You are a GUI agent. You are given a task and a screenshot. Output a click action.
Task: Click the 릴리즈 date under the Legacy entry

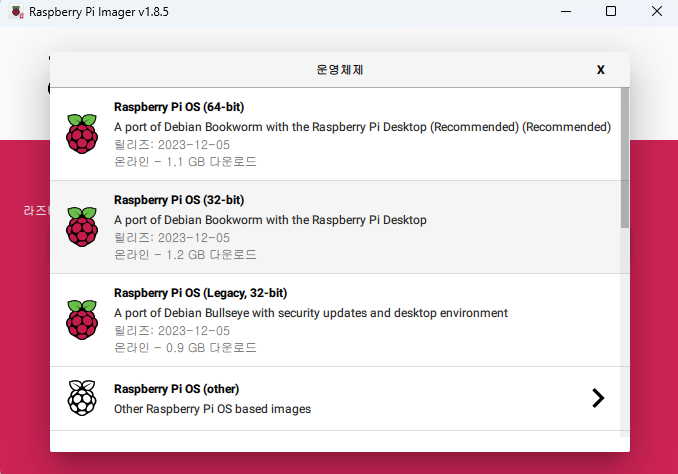[172, 330]
